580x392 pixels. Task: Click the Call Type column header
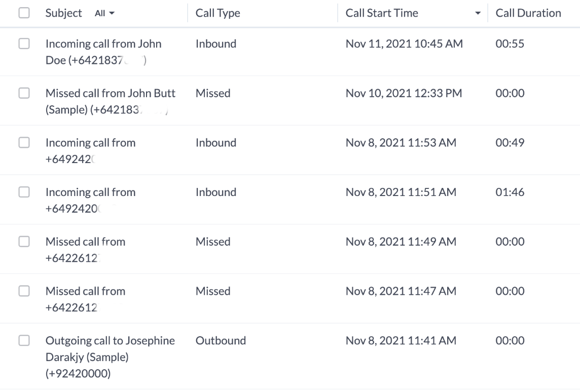(217, 14)
